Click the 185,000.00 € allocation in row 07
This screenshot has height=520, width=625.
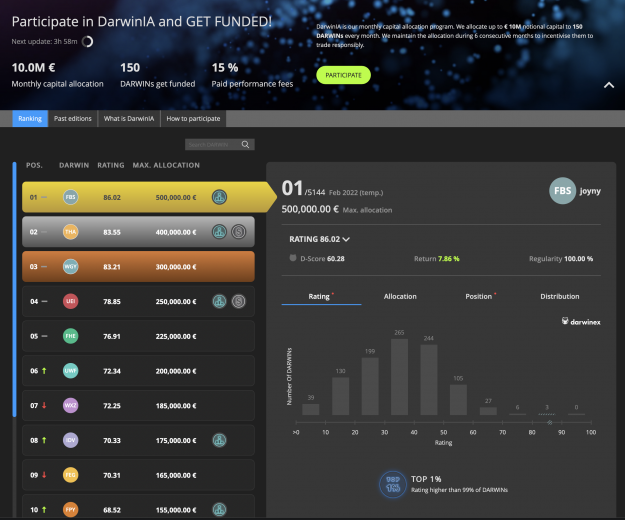point(176,406)
